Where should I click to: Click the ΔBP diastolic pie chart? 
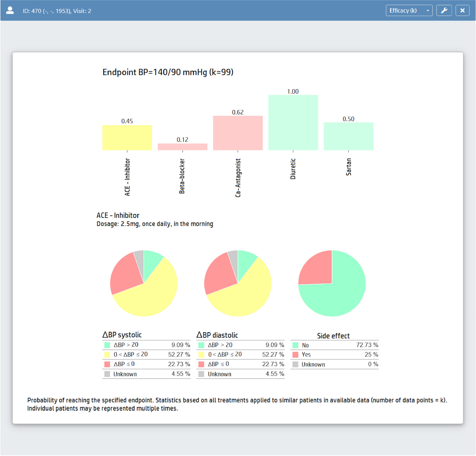[238, 283]
